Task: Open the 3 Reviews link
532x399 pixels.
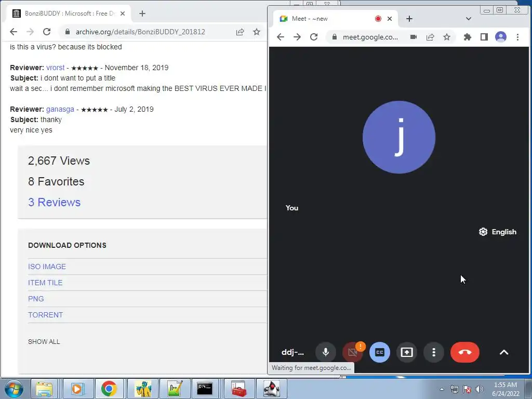Action: [x=54, y=202]
